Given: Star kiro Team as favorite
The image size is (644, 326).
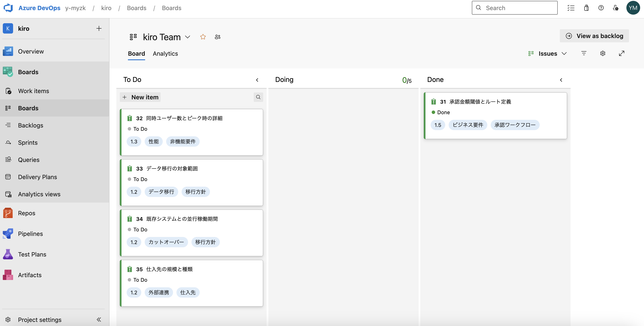Looking at the screenshot, I should (203, 37).
